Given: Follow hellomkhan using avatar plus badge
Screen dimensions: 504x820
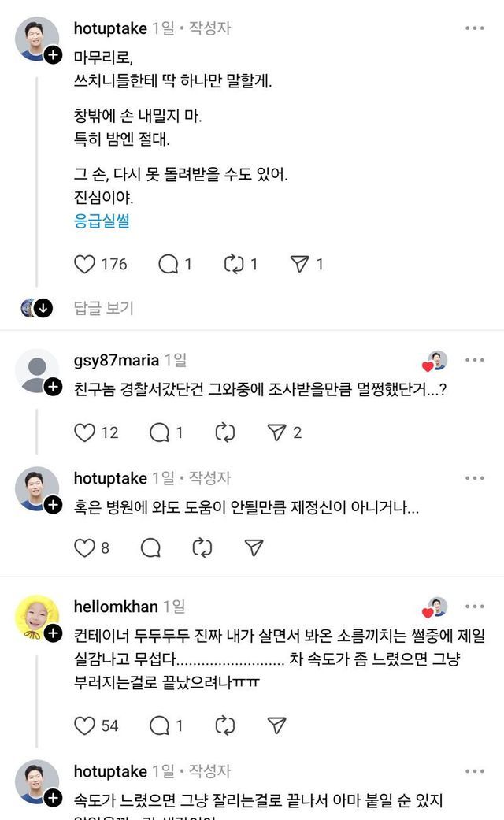Looking at the screenshot, I should (x=53, y=633).
